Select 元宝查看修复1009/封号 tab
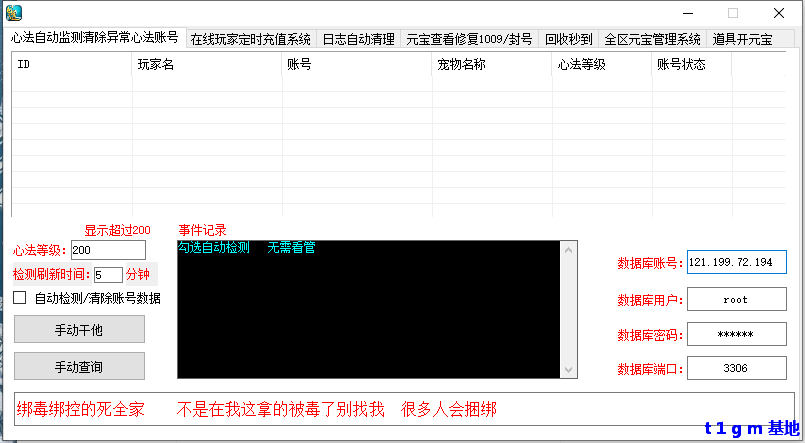The height and width of the screenshot is (443, 805). coord(468,40)
